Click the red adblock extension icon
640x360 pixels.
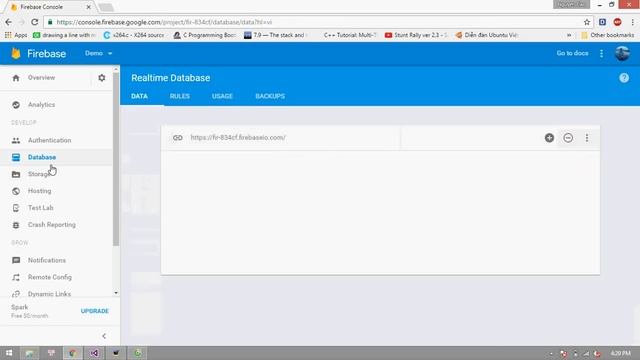coord(617,22)
